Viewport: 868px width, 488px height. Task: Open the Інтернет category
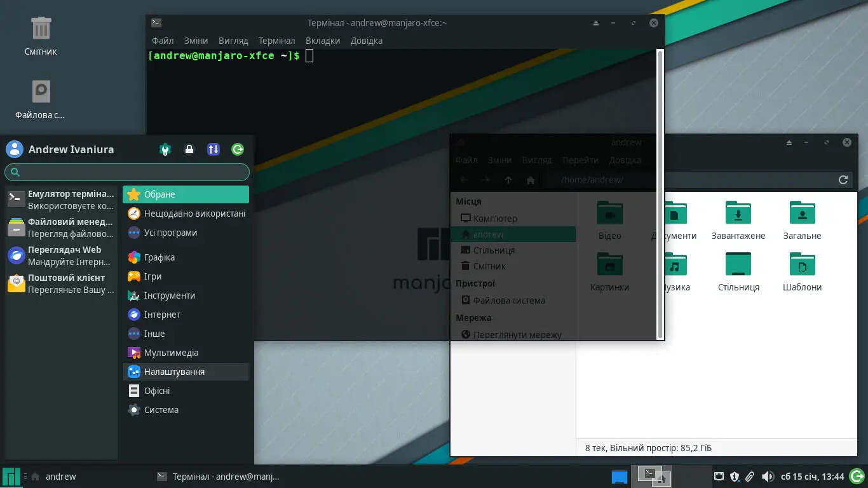coord(186,315)
